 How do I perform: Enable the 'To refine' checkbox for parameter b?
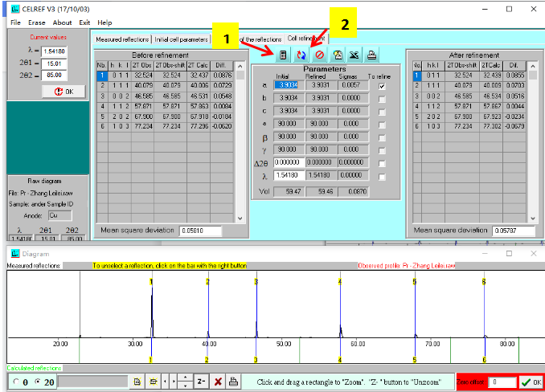[x=381, y=98]
